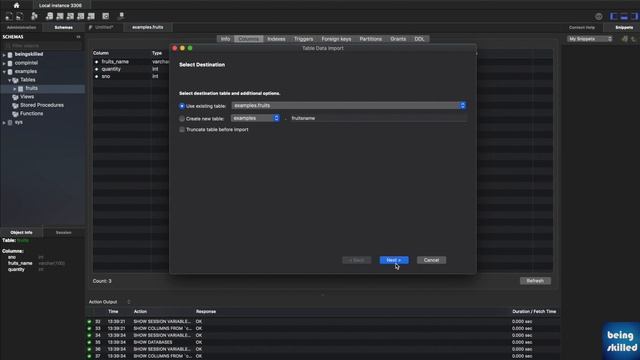Go to the Home screen icon
Viewport: 640px width, 360px height.
16,5
